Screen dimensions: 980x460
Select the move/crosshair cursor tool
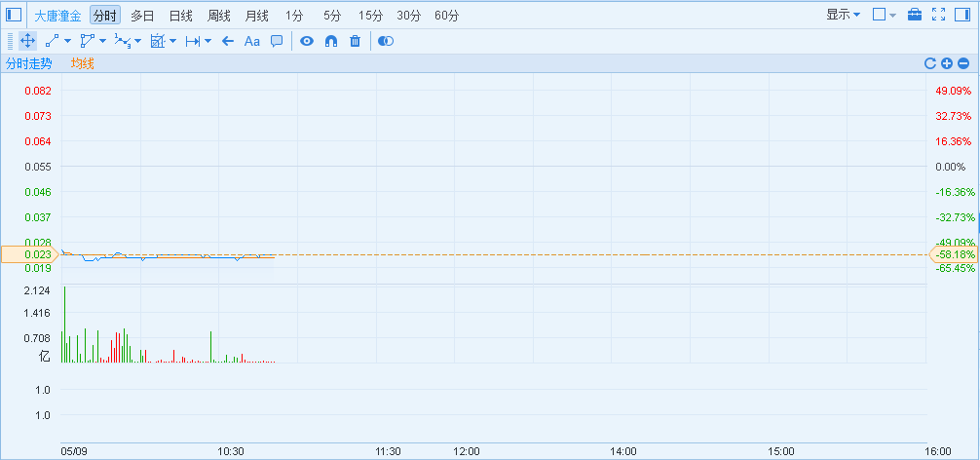click(27, 41)
